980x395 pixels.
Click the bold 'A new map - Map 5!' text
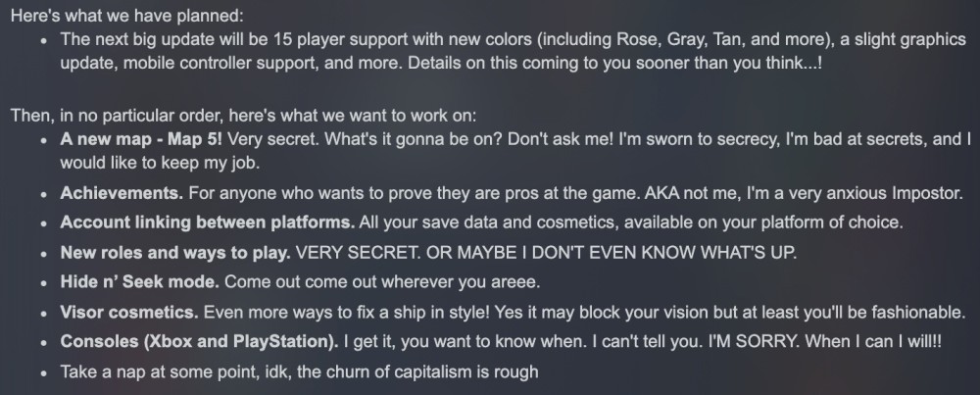click(141, 139)
